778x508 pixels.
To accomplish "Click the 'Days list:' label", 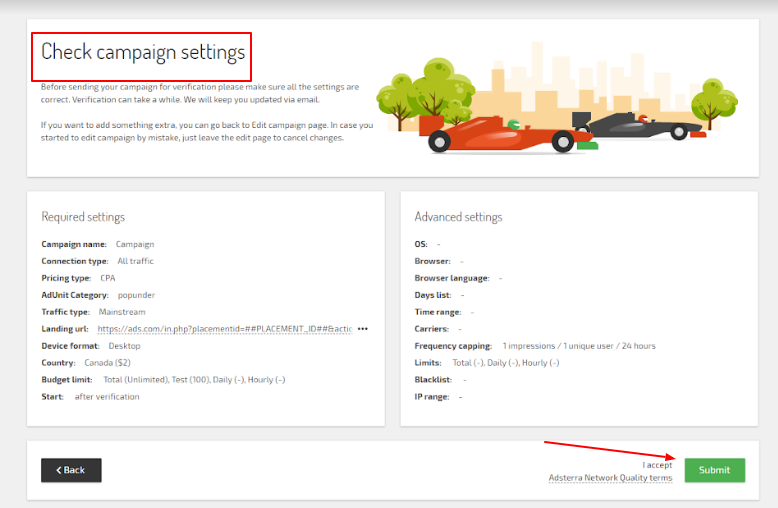I will pyautogui.click(x=433, y=295).
